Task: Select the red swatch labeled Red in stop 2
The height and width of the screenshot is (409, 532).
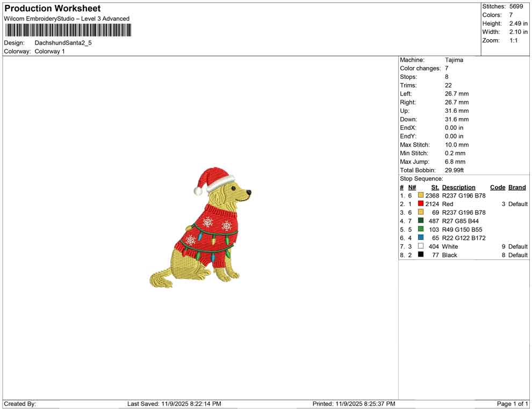Action: click(421, 204)
